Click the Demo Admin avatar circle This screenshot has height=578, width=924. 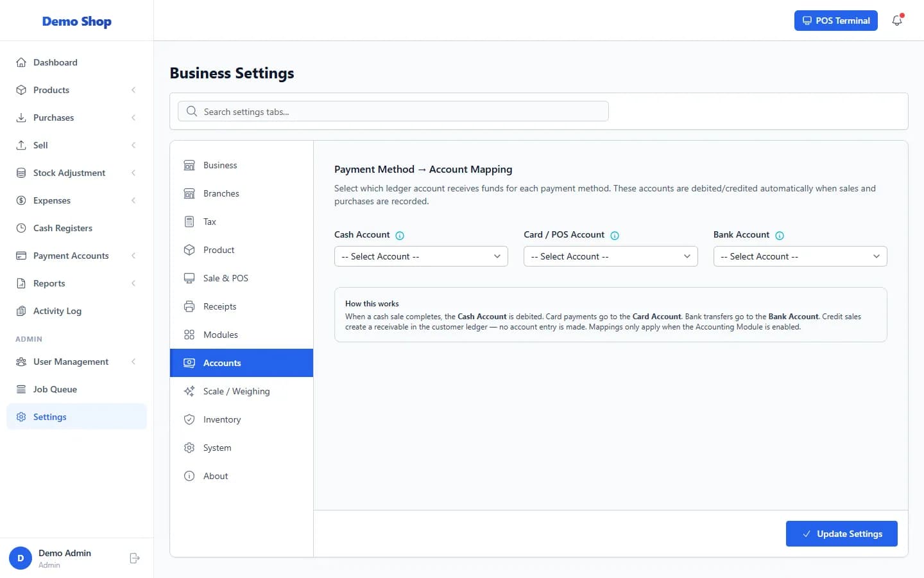[x=21, y=558]
